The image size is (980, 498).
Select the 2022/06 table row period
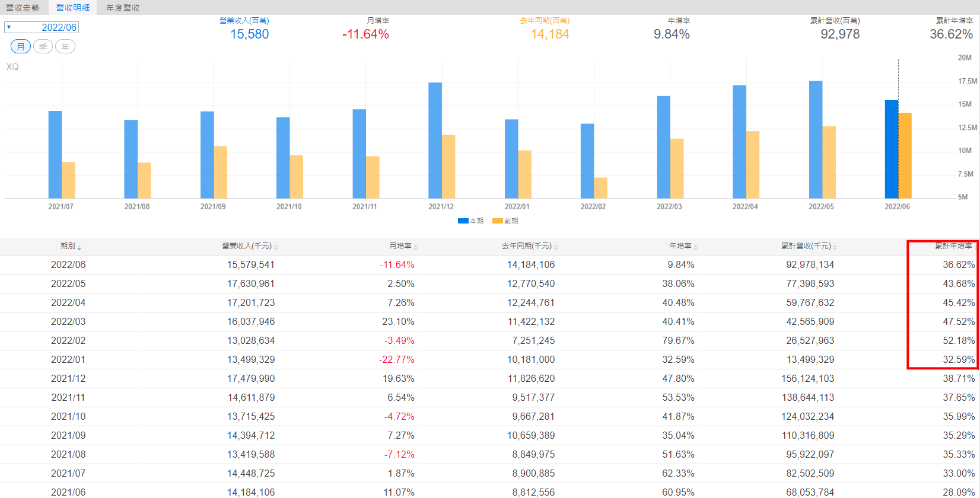coord(68,265)
